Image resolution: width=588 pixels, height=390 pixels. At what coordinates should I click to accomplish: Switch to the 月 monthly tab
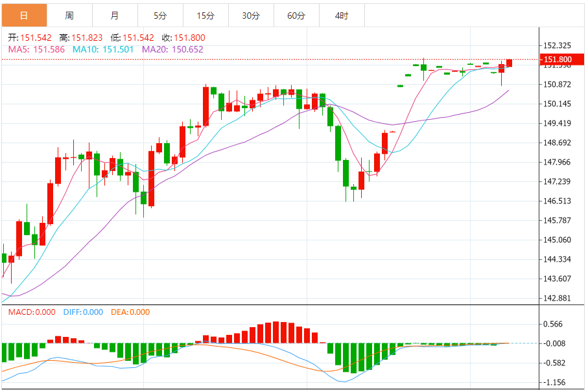coord(115,16)
